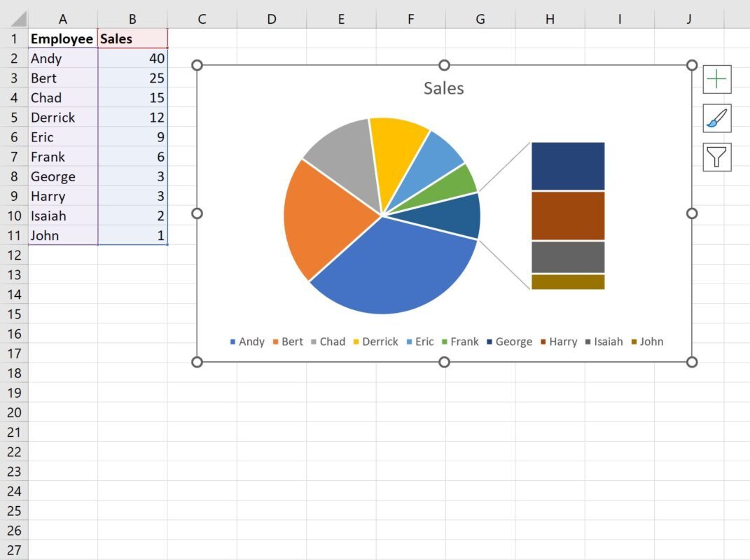Select row 15 header
This screenshot has width=750, height=560.
click(14, 314)
